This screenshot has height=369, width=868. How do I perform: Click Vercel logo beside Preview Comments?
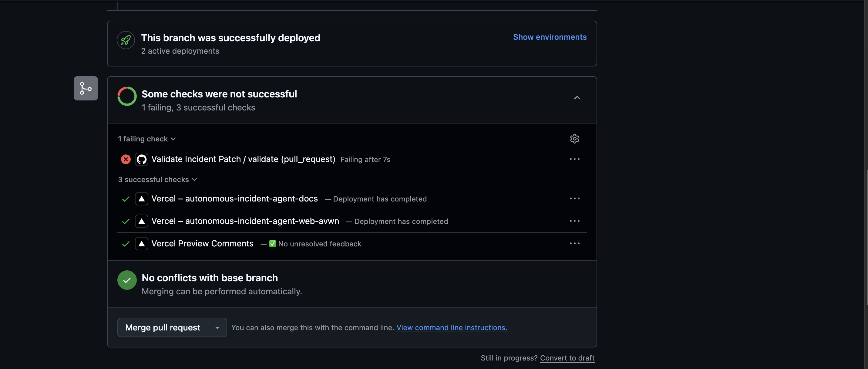142,244
